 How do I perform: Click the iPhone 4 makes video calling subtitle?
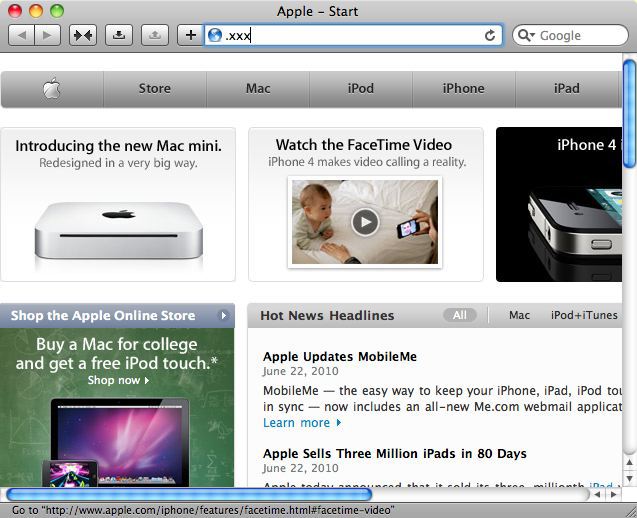pyautogui.click(x=367, y=162)
